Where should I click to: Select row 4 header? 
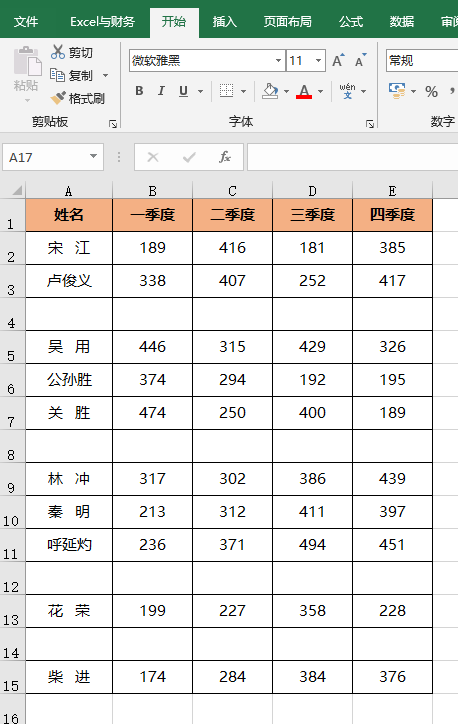(x=12, y=314)
